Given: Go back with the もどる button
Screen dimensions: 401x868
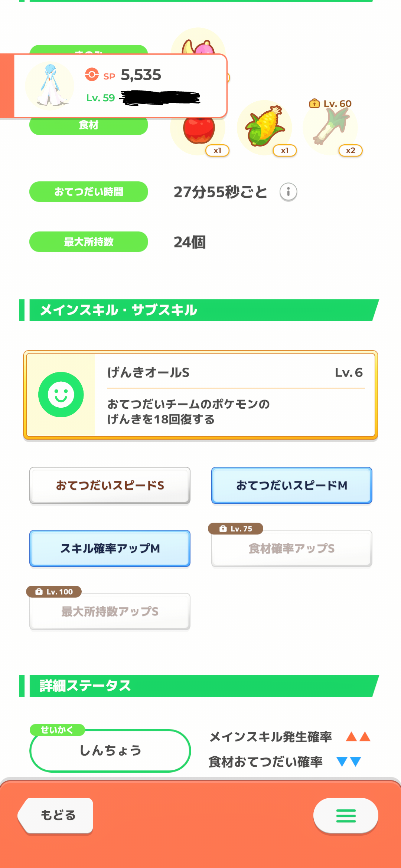Looking at the screenshot, I should [x=56, y=815].
